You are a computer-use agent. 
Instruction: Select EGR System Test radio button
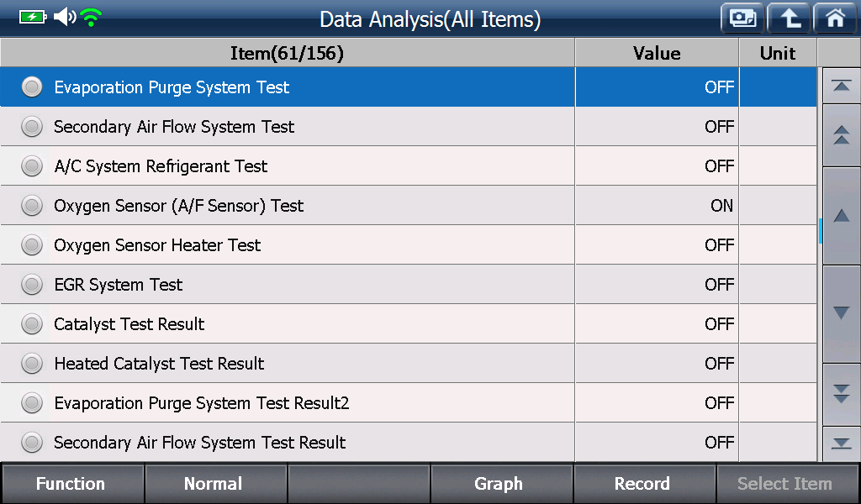32,285
